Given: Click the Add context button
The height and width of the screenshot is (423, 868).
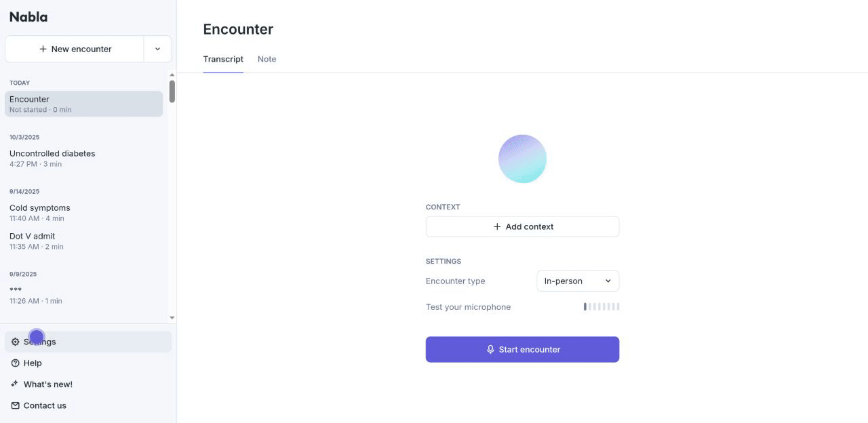Looking at the screenshot, I should click(522, 227).
